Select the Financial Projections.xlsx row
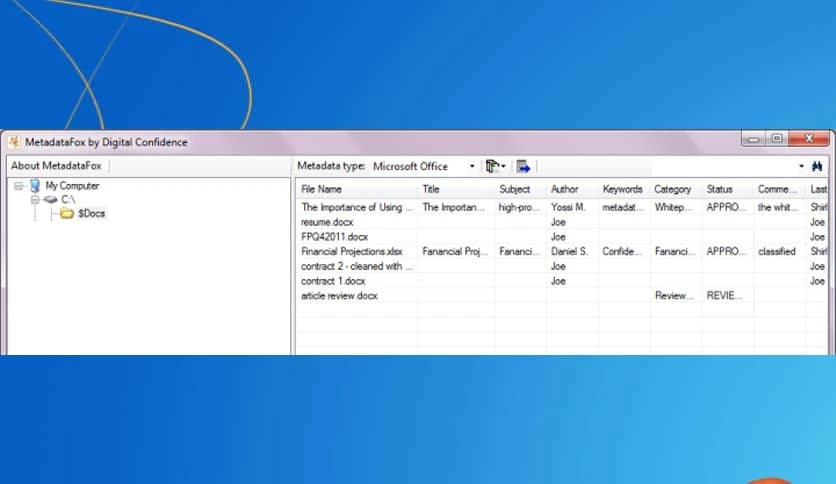836x484 pixels. tap(351, 252)
